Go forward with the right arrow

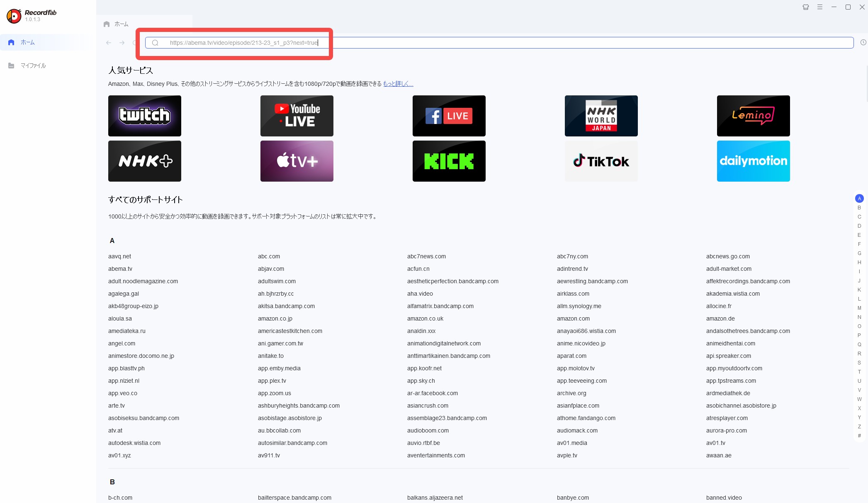[x=122, y=43]
